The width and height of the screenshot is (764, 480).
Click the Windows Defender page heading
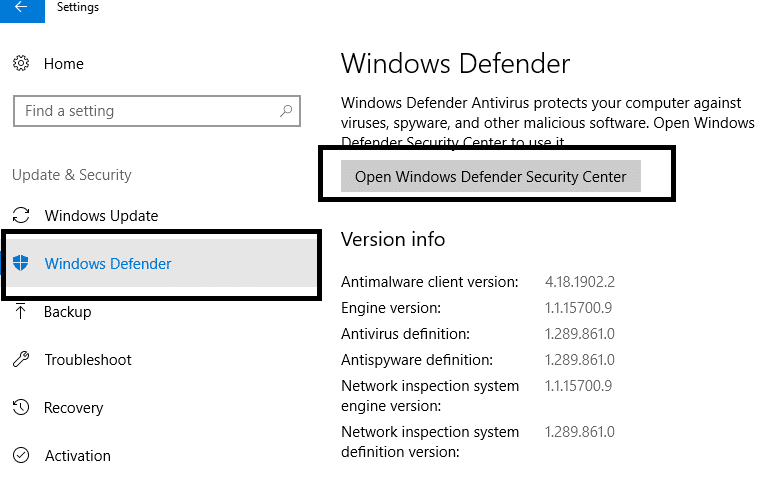click(455, 64)
